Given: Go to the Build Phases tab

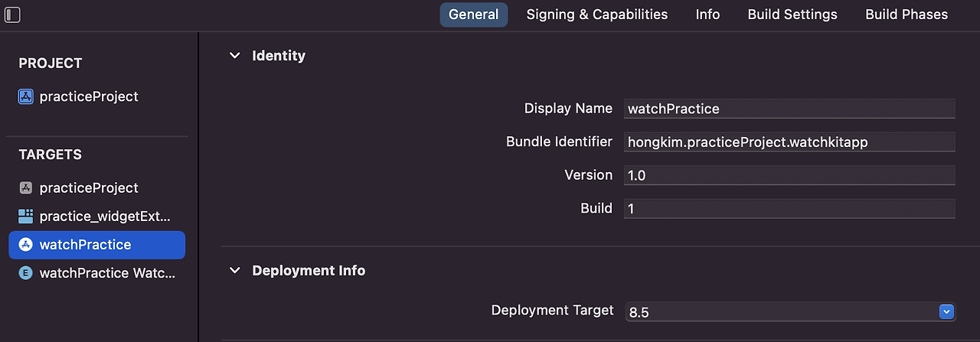Looking at the screenshot, I should (x=906, y=15).
